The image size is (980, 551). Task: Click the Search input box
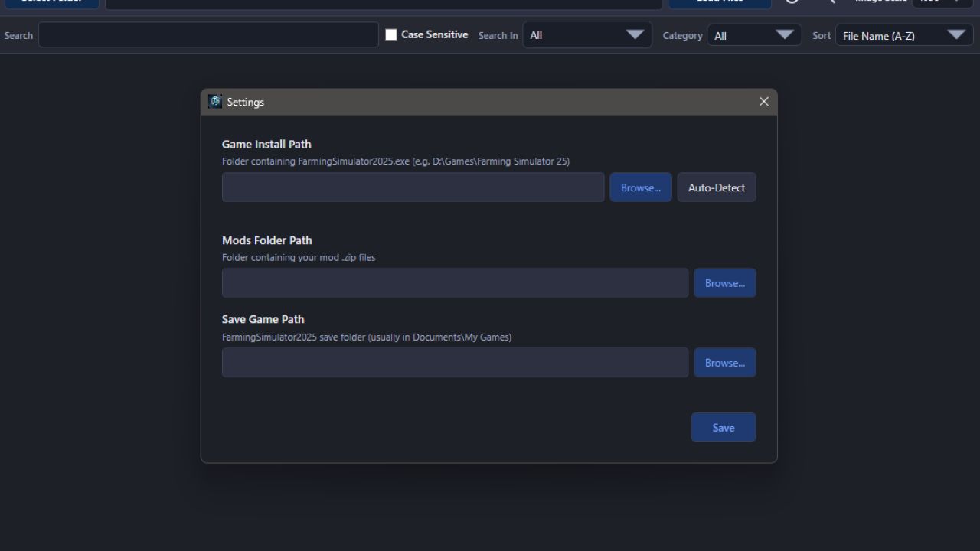point(207,34)
